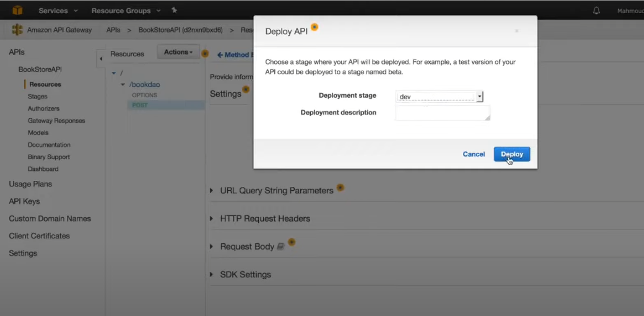Expand HTTP Request Headers section
The width and height of the screenshot is (644, 316).
pyautogui.click(x=212, y=219)
